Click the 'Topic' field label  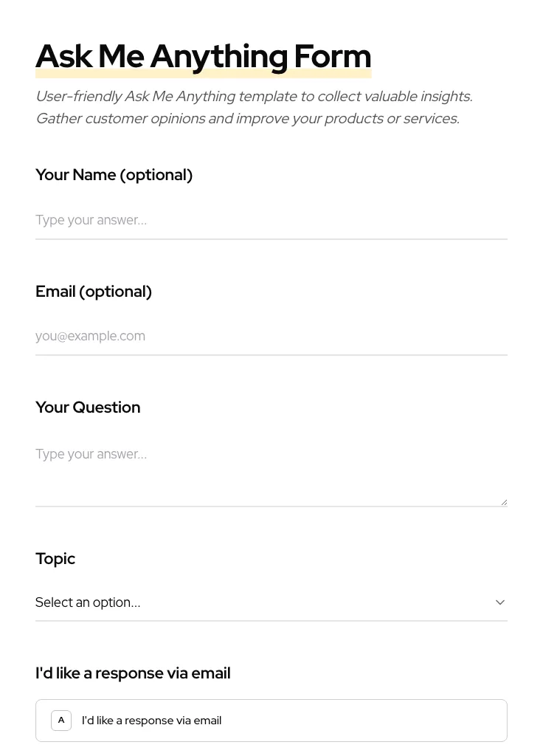[55, 558]
